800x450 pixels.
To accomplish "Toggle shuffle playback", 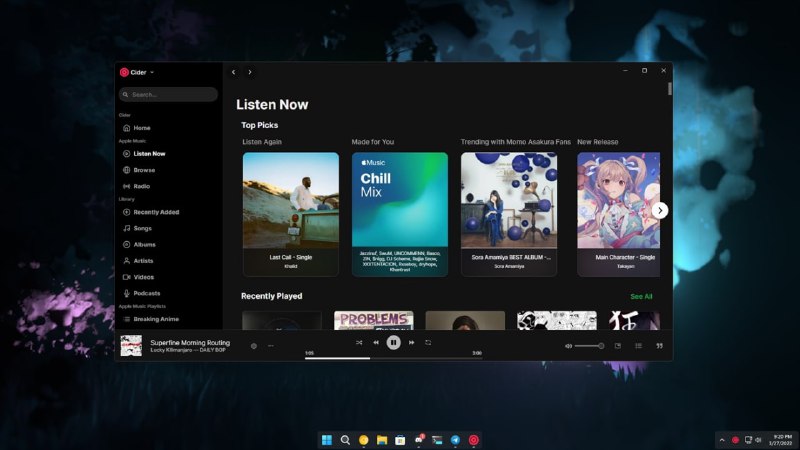I will point(359,343).
